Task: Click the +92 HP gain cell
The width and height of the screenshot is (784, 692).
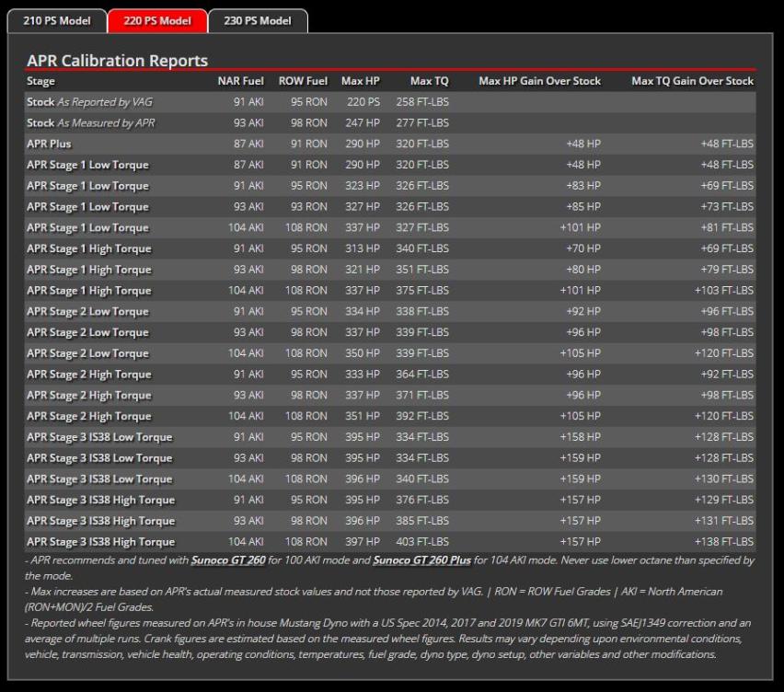Action: pos(583,312)
